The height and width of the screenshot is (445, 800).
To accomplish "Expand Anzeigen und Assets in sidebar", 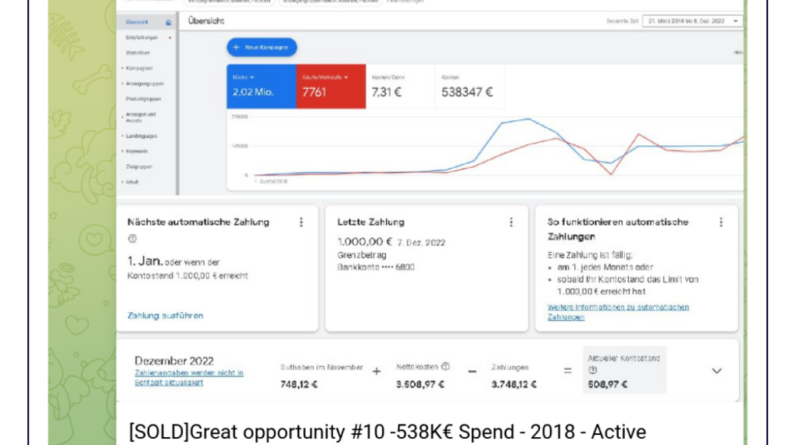I will click(122, 117).
